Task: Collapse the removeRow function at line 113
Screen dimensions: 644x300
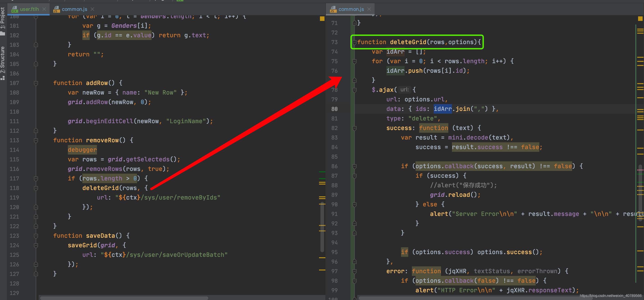Action: (x=36, y=140)
